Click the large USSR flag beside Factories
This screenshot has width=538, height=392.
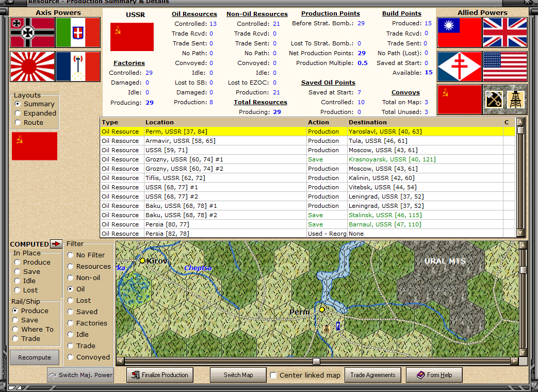click(x=132, y=37)
